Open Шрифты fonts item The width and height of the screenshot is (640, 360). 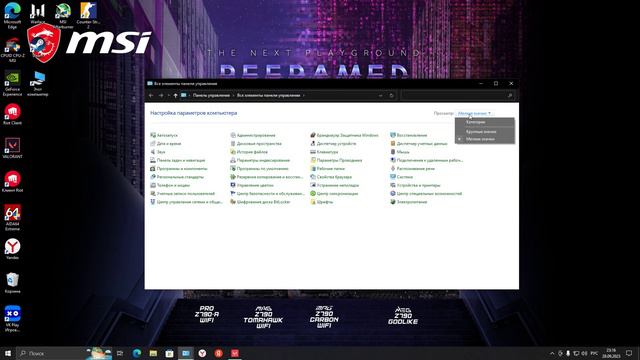click(x=322, y=202)
